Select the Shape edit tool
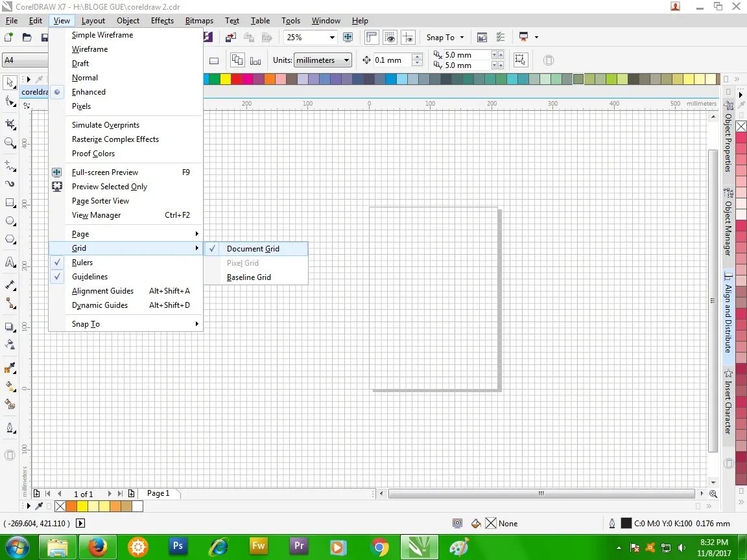Screen dimensions: 747x560 (10, 101)
